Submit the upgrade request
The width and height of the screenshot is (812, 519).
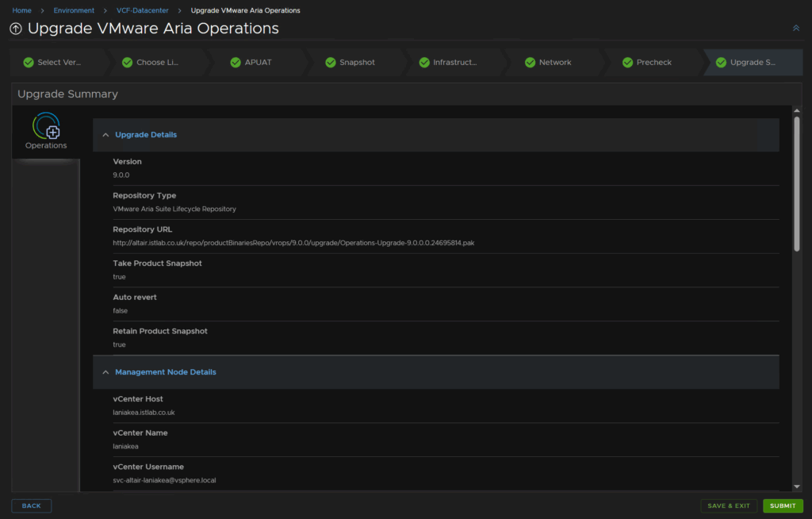click(782, 506)
